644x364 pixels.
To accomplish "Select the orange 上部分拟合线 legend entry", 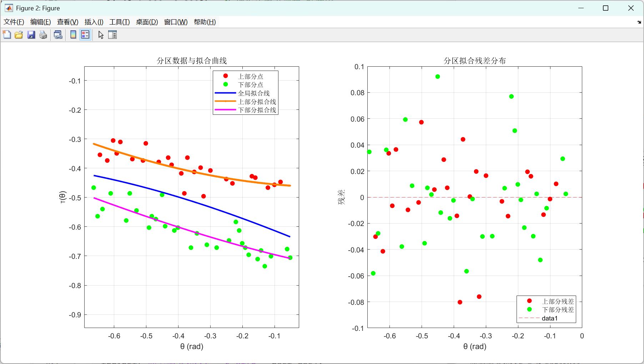I will coord(246,102).
